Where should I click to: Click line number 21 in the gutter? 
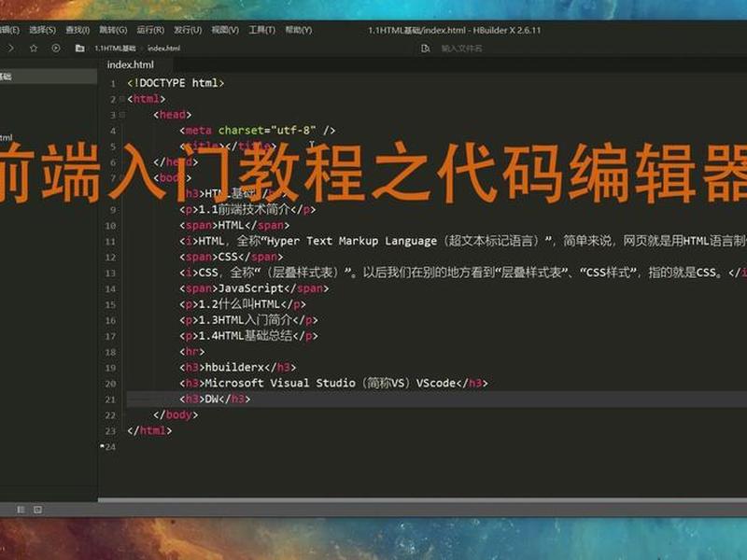tap(110, 399)
